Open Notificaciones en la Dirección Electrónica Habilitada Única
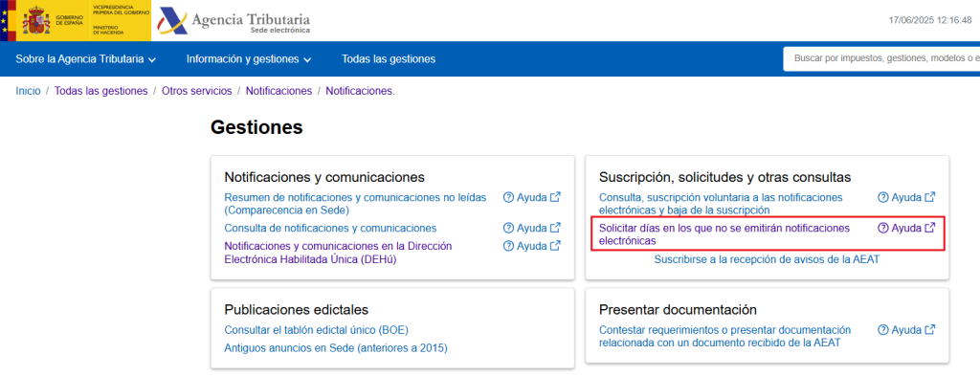This screenshot has width=980, height=377. point(338,253)
